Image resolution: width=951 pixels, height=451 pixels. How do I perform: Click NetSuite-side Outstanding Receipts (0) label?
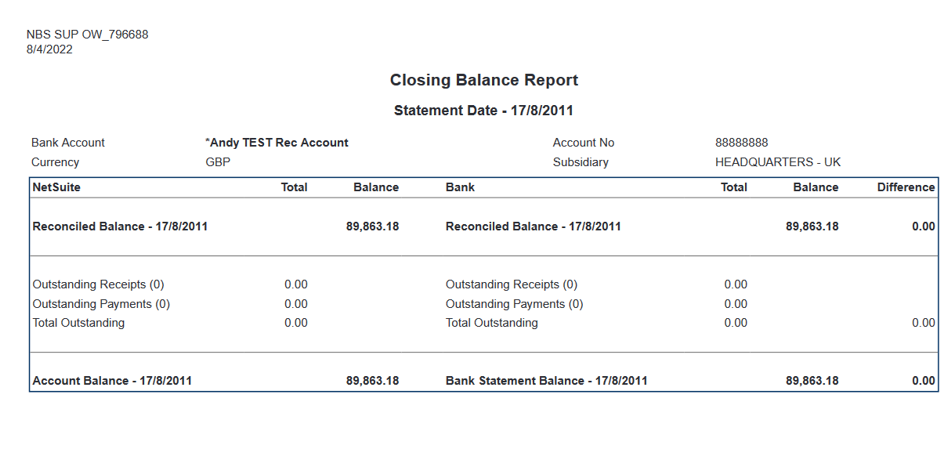pyautogui.click(x=98, y=285)
